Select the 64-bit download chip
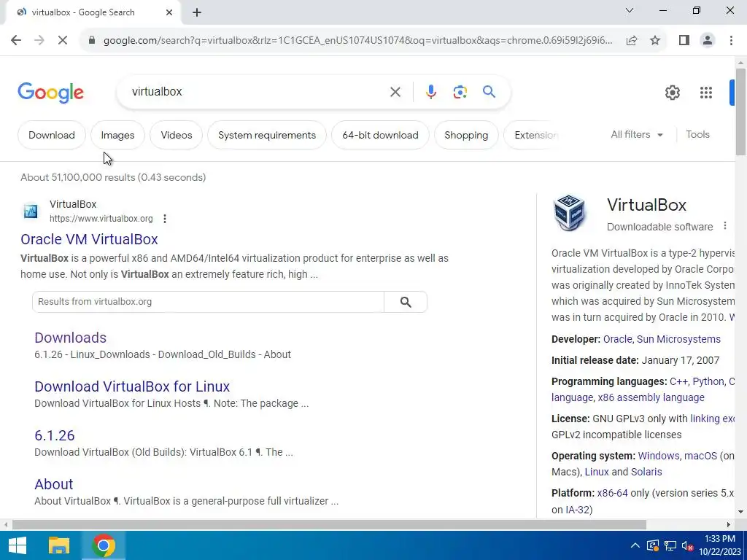Screen dimensions: 747x560 point(380,135)
